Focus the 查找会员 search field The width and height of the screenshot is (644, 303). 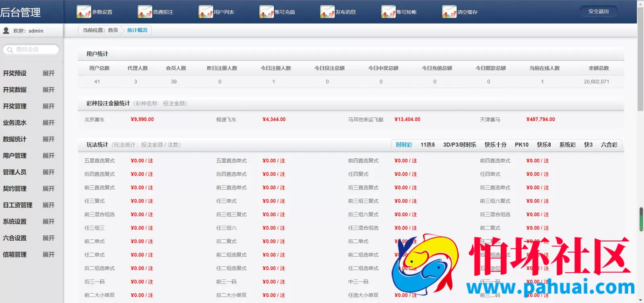31,50
